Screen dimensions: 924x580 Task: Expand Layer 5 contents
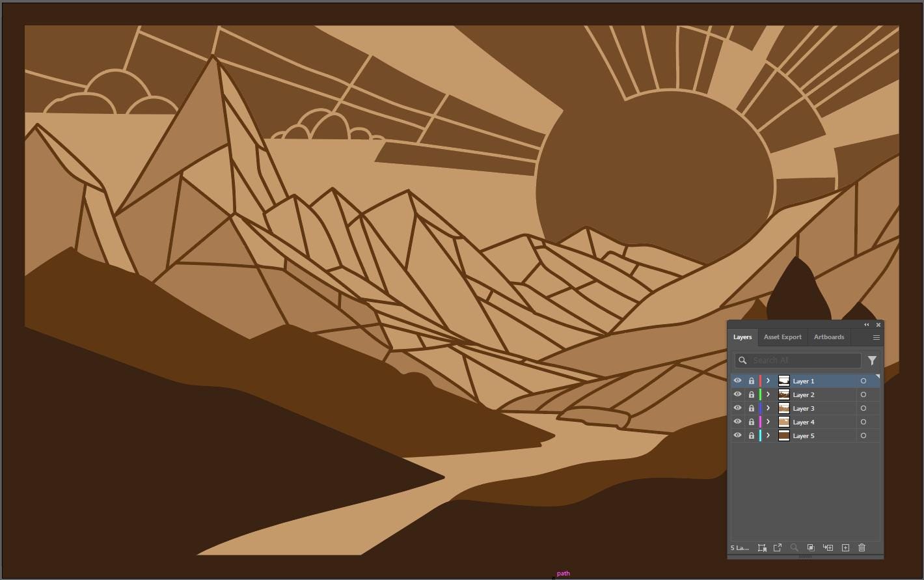[x=768, y=435]
